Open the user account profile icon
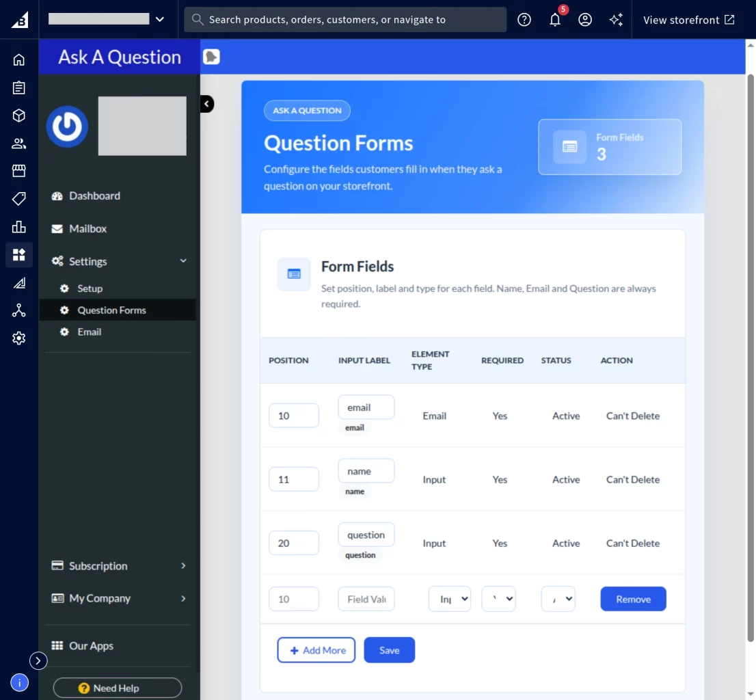This screenshot has height=700, width=756. (585, 20)
